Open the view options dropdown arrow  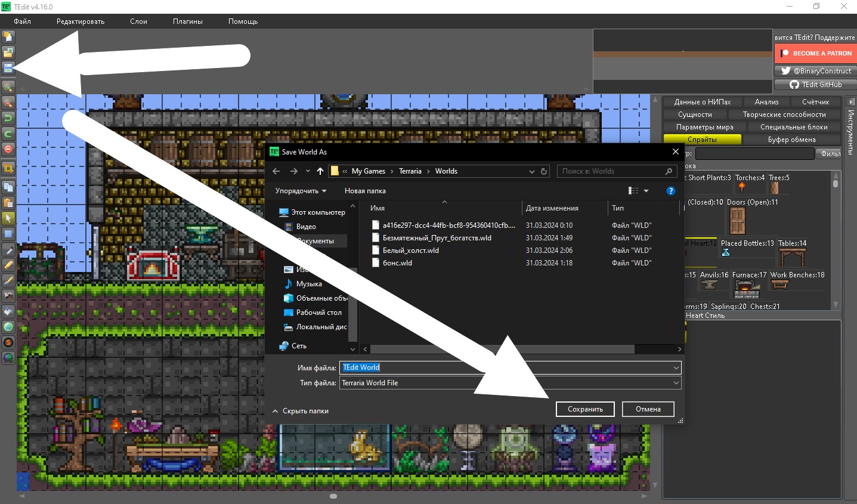tap(646, 191)
